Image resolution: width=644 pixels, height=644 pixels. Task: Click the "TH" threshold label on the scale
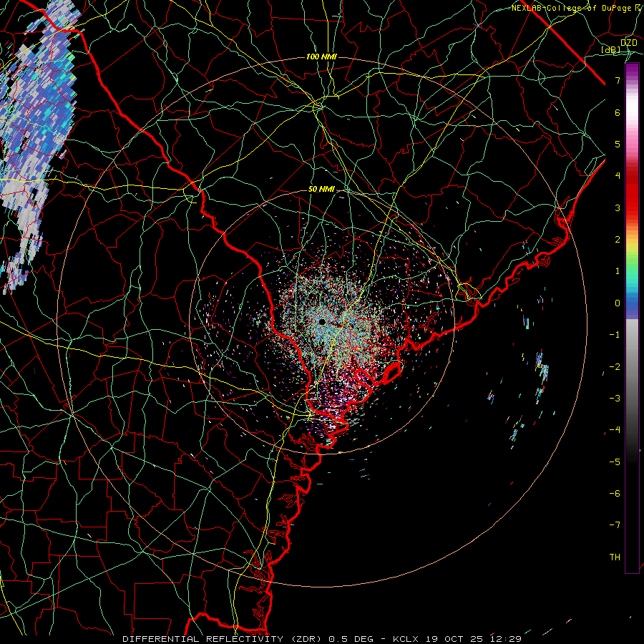[x=615, y=557]
